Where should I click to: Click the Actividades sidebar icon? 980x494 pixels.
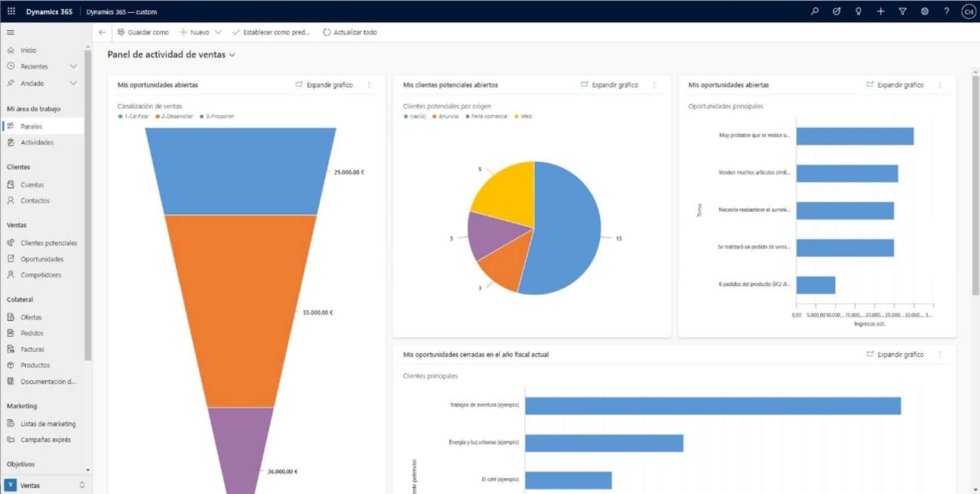(x=11, y=142)
